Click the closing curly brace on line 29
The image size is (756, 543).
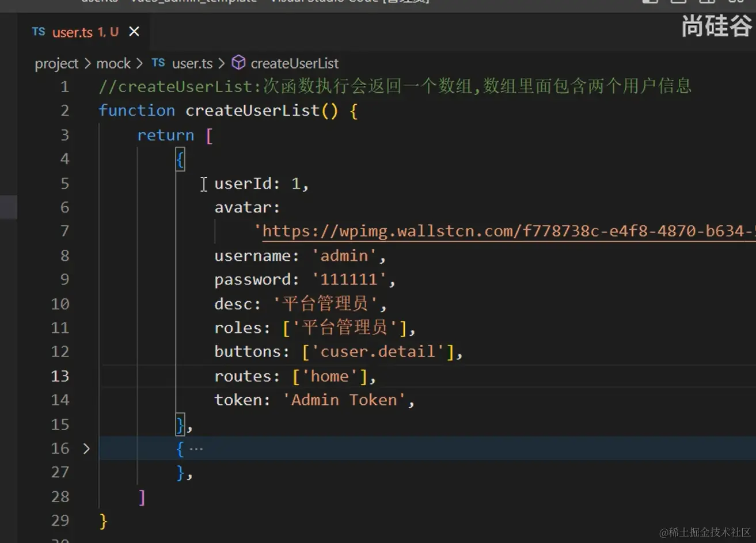click(103, 521)
